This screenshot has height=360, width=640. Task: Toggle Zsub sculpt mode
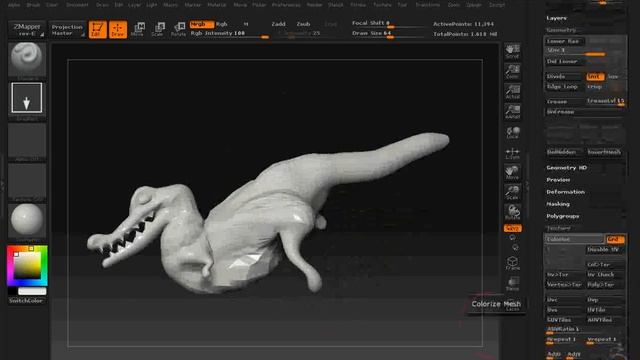[303, 24]
